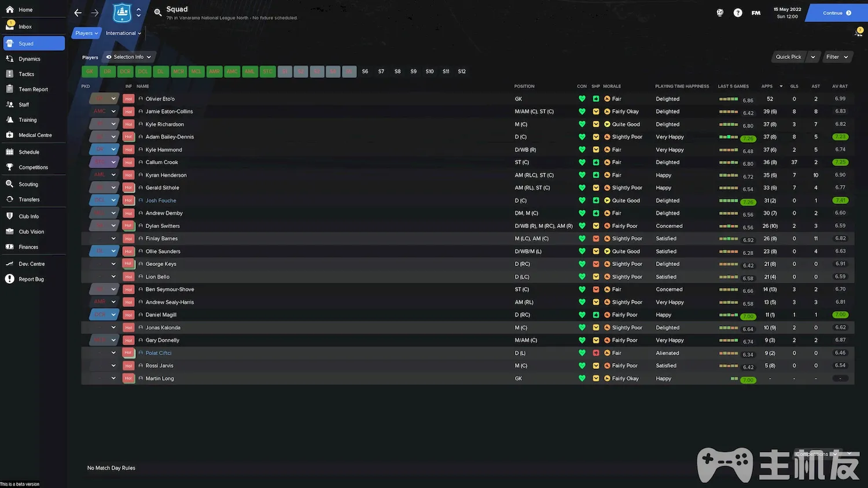Open Josh Fouche's player profile

pos(161,201)
